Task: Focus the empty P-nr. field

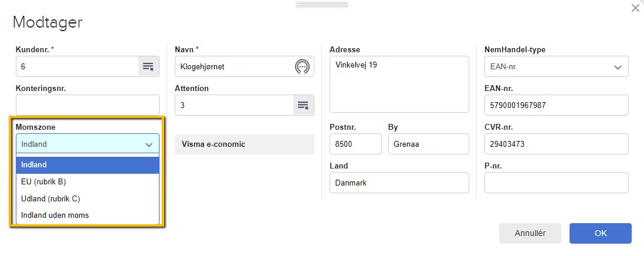Action: pos(556,183)
